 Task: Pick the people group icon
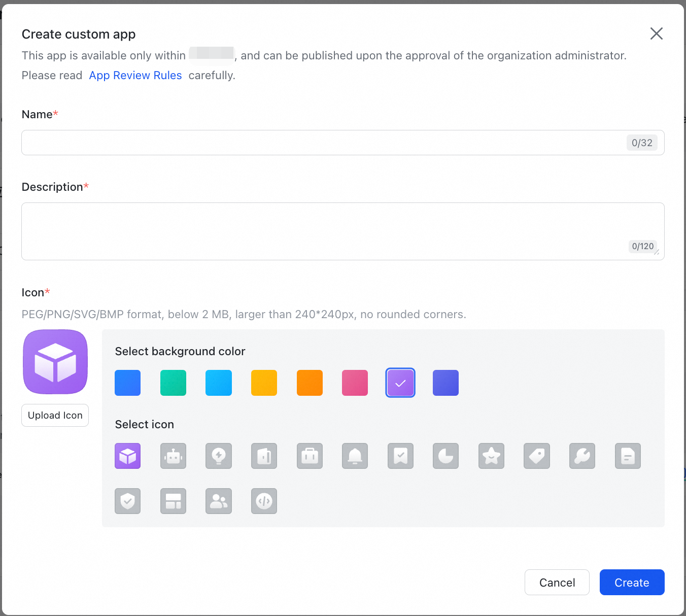tap(219, 501)
